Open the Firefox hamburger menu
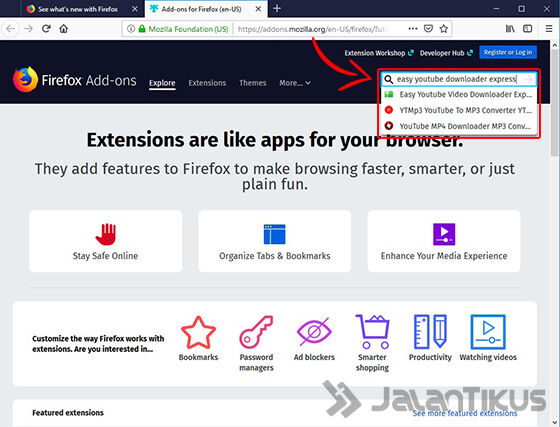The height and width of the screenshot is (427, 560). tap(549, 29)
